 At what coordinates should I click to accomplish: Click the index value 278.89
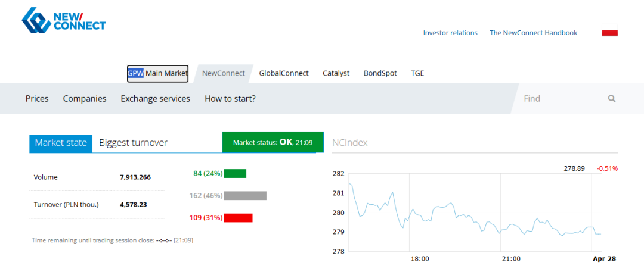(x=574, y=168)
